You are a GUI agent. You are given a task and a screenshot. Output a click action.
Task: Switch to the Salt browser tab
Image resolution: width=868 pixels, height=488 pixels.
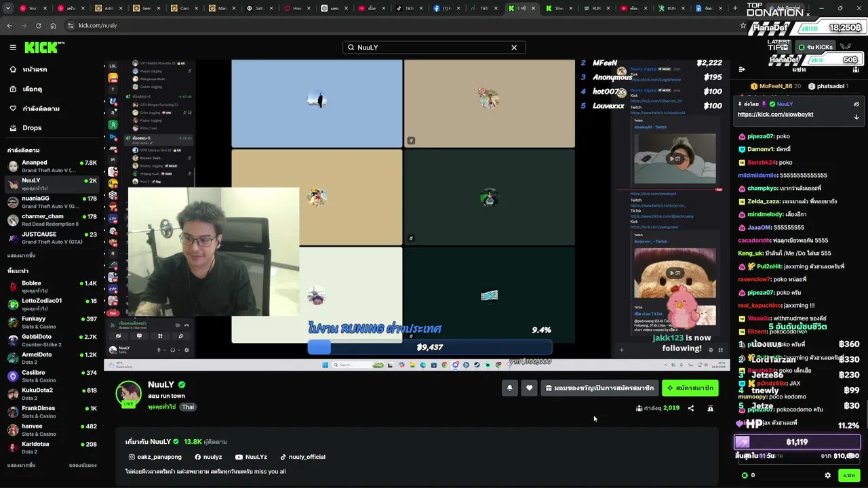[259, 8]
